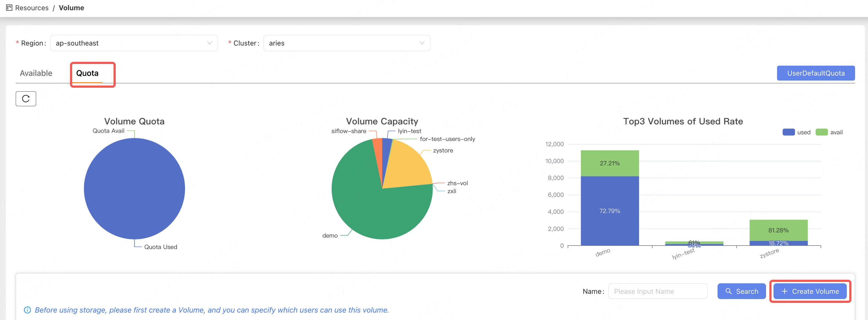Click the orange siflow-share pie slice
This screenshot has height=320, width=868.
point(378,152)
